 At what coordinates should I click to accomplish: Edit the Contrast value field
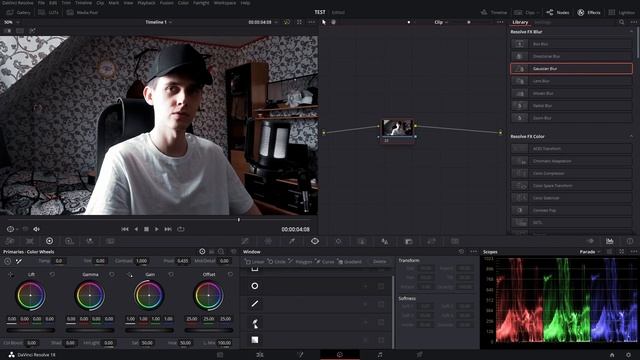point(141,261)
